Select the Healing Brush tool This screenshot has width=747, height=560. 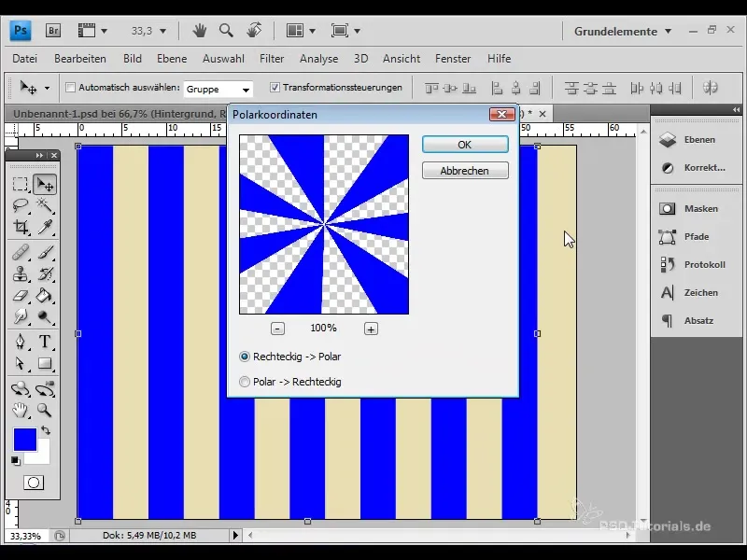[20, 252]
